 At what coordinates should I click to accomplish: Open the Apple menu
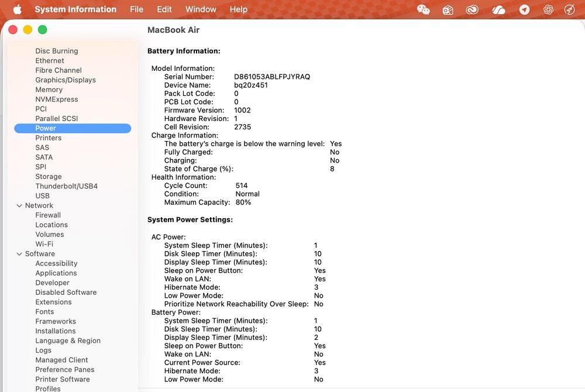17,9
